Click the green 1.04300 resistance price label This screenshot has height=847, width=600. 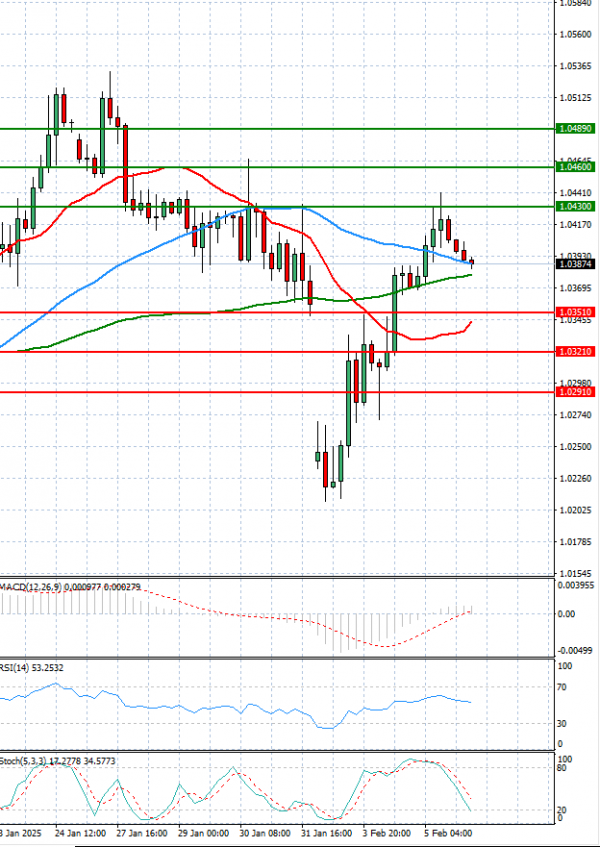pos(576,206)
